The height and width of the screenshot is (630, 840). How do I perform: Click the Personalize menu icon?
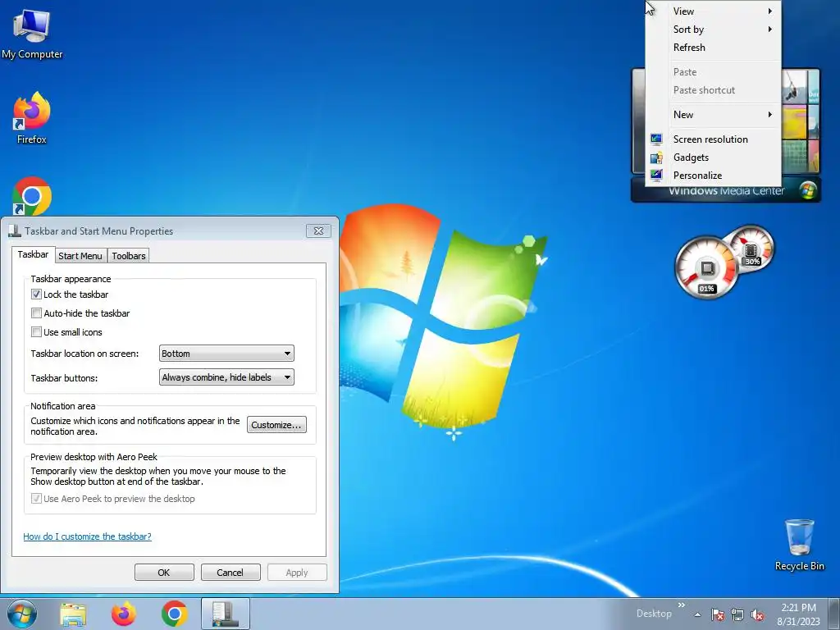tap(656, 176)
